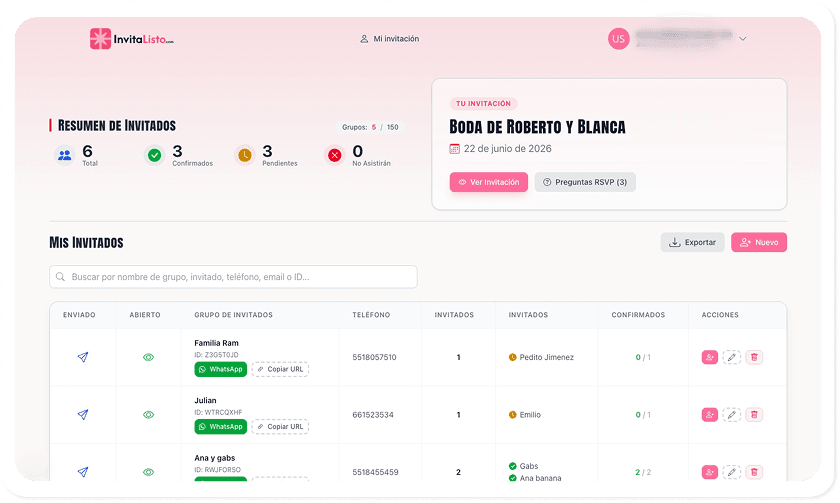The width and height of the screenshot is (840, 503).
Task: Click the add guest icon in Familia Ram row
Action: click(710, 357)
